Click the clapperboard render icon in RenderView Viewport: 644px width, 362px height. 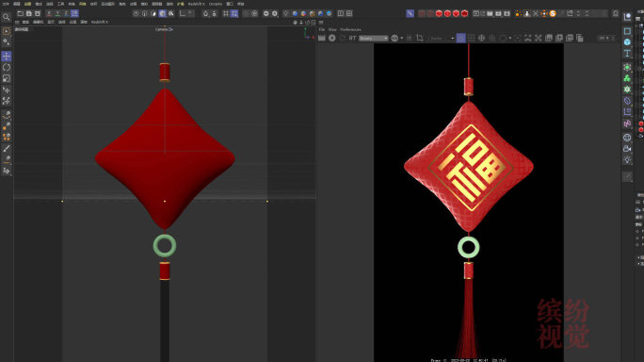tap(322, 39)
